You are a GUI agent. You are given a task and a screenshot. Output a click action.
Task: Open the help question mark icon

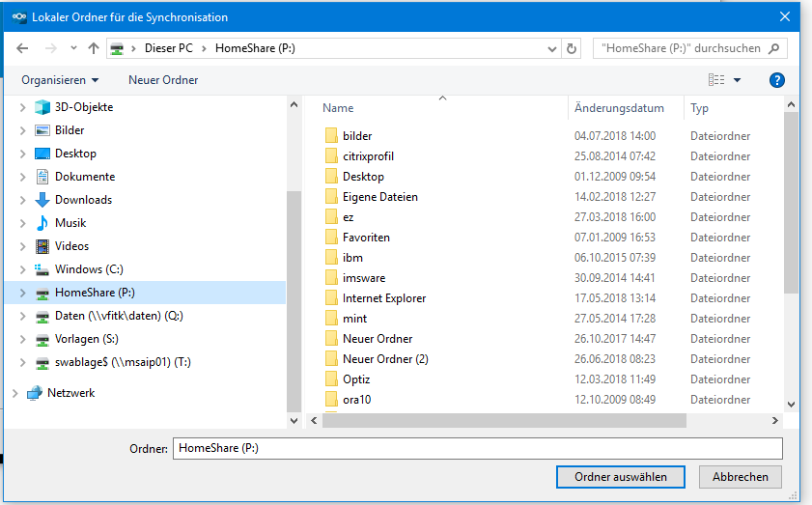[777, 80]
